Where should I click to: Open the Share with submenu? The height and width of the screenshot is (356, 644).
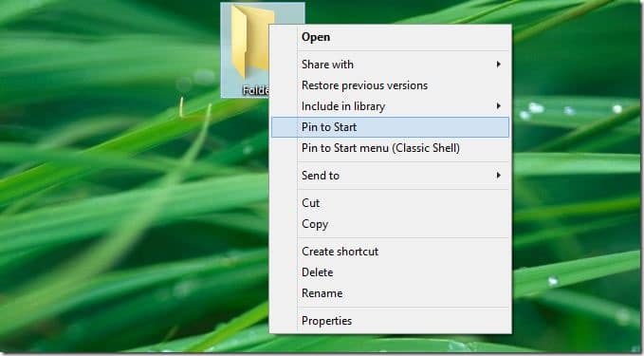tap(390, 65)
